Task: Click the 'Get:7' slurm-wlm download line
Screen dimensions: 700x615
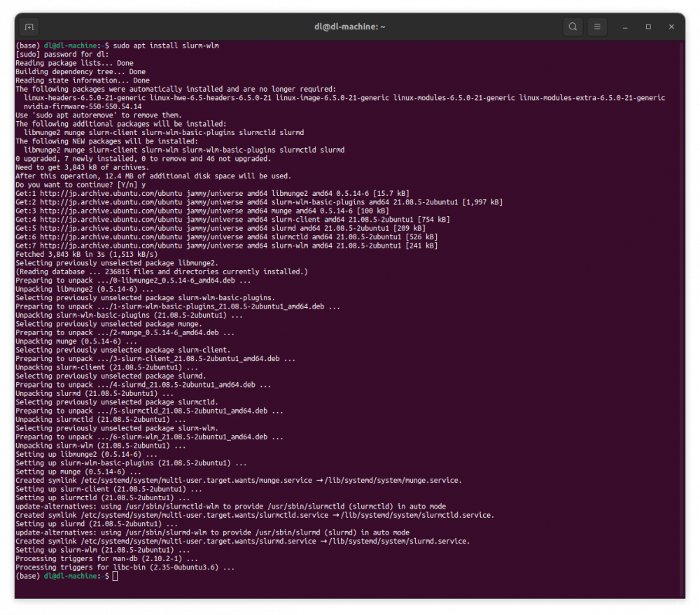Action: tap(227, 246)
